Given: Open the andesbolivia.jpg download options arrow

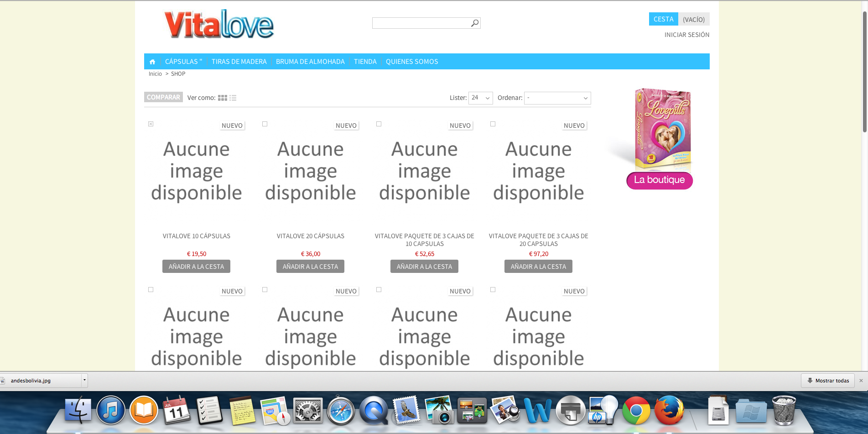Looking at the screenshot, I should [x=84, y=380].
